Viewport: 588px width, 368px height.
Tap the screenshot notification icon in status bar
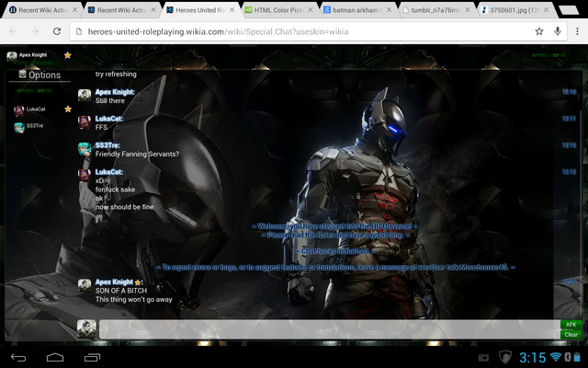tap(484, 358)
